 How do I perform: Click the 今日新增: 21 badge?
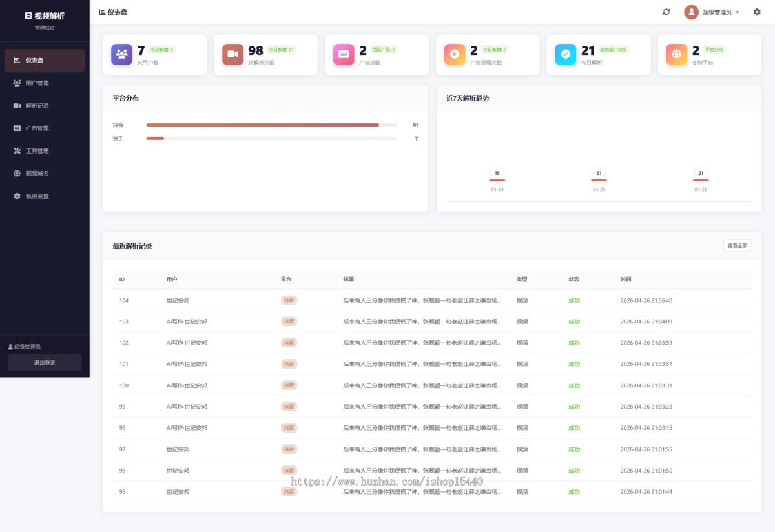point(281,50)
